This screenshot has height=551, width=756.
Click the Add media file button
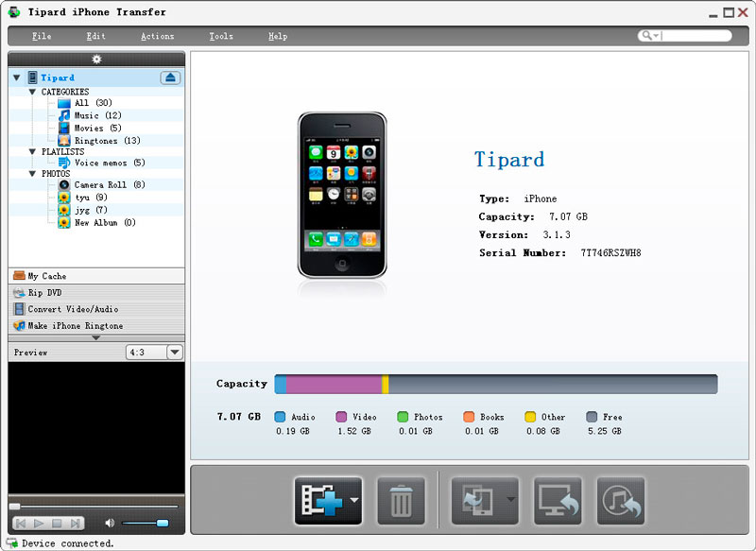coord(319,501)
